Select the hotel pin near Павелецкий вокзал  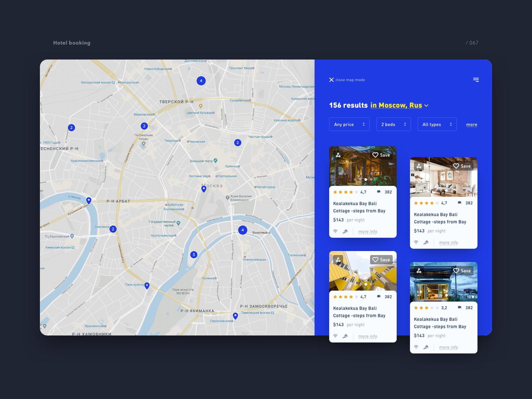[x=235, y=316]
